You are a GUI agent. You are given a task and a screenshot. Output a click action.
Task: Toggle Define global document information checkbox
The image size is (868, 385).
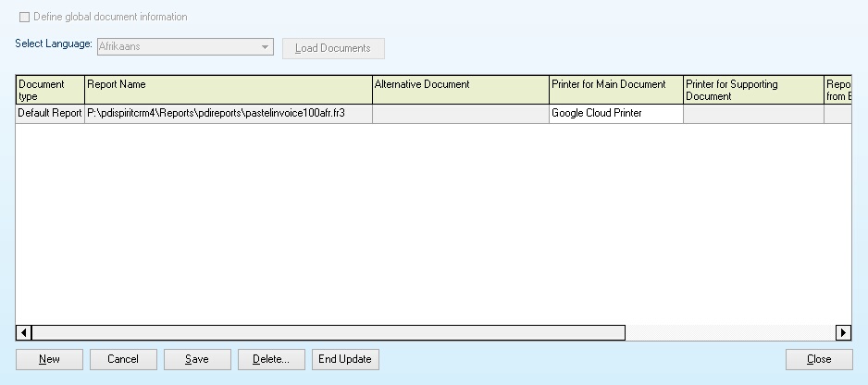click(23, 18)
